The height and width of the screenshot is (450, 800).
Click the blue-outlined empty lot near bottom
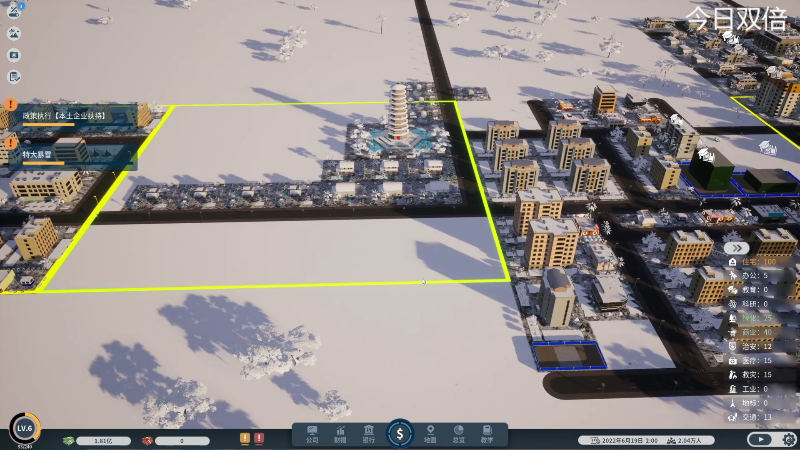568,355
